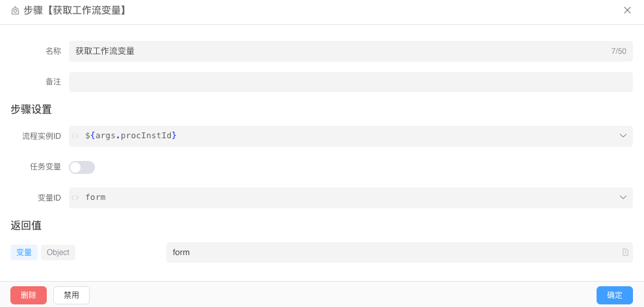The width and height of the screenshot is (644, 307).
Task: Click the code icon in 流程实例ID field
Action: pyautogui.click(x=75, y=136)
